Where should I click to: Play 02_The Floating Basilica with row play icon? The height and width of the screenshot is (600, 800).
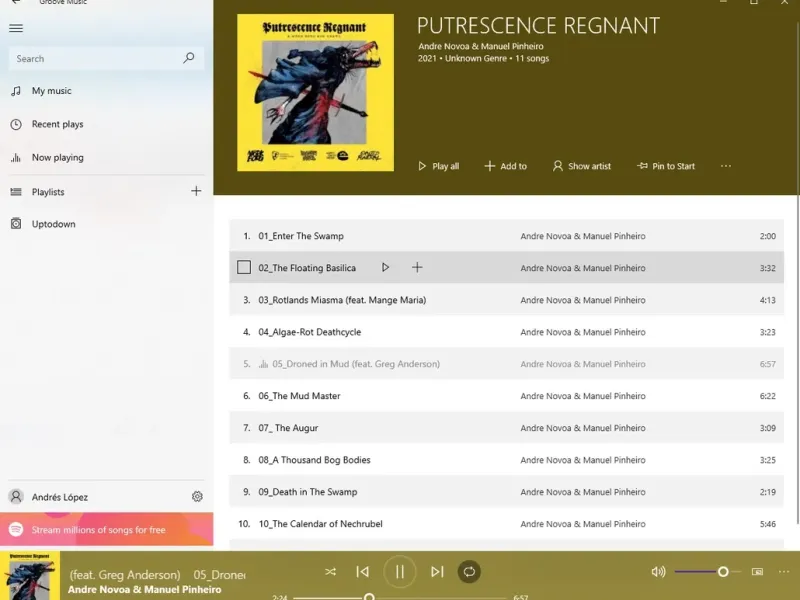(385, 267)
